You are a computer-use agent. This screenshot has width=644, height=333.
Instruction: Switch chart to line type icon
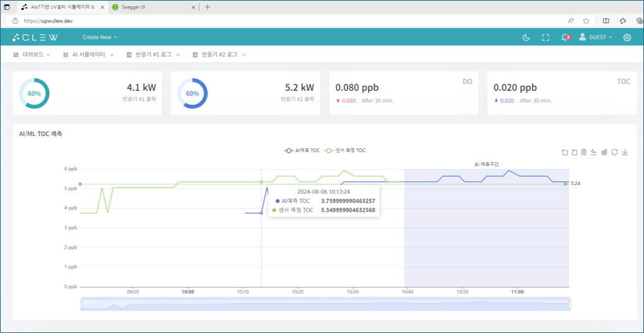[x=594, y=152]
